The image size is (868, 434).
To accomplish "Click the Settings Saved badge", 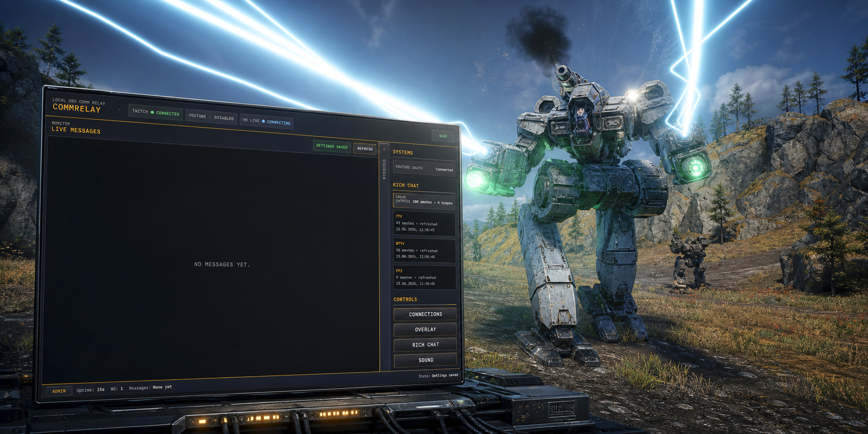I will pos(332,146).
